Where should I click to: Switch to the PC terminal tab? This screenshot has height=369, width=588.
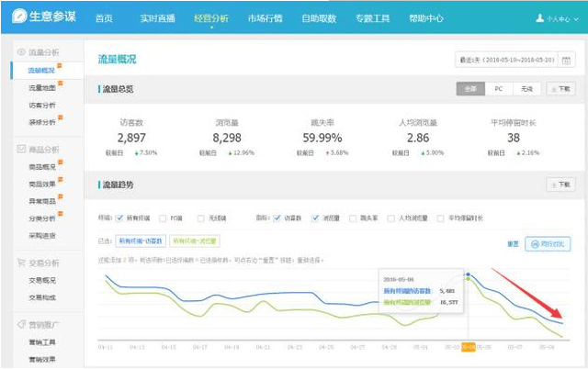coord(497,89)
